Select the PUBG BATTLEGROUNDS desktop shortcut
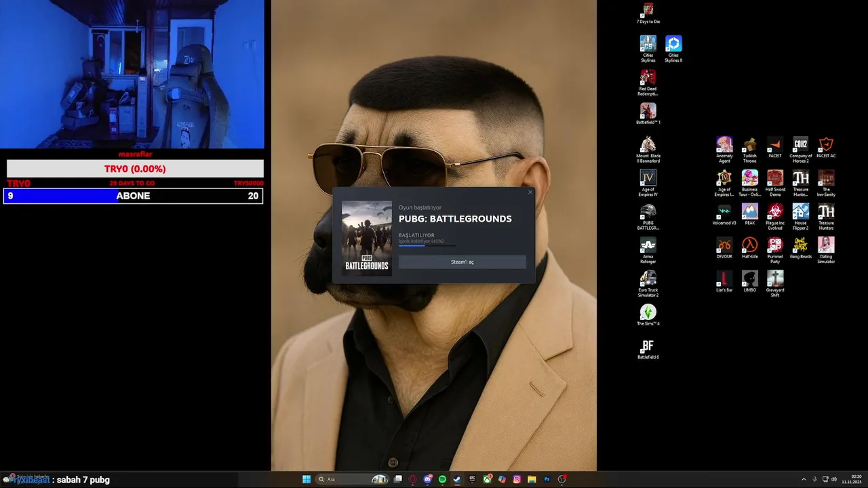The width and height of the screenshot is (868, 488). click(648, 217)
